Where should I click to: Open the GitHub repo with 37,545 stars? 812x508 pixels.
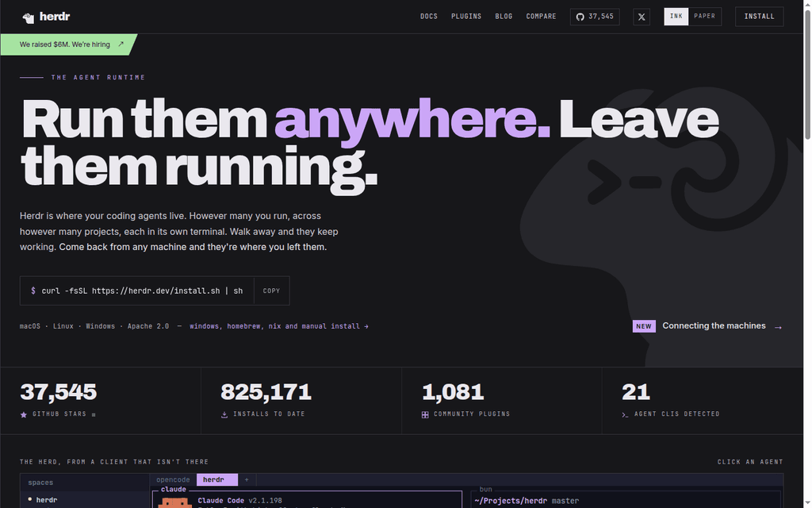click(595, 17)
